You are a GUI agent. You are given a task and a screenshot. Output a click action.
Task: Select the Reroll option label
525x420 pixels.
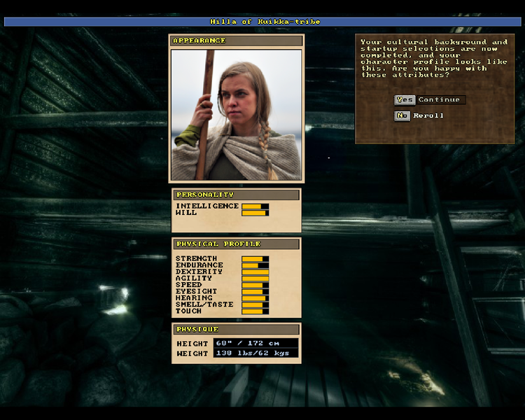428,115
